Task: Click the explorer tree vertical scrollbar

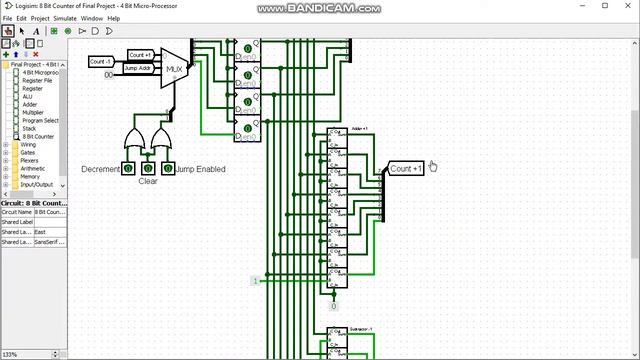Action: tap(63, 125)
